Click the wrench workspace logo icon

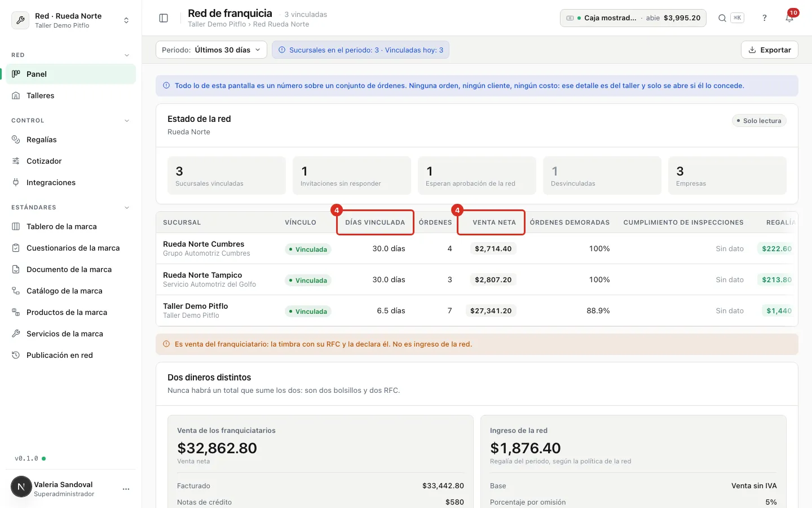[x=21, y=20]
